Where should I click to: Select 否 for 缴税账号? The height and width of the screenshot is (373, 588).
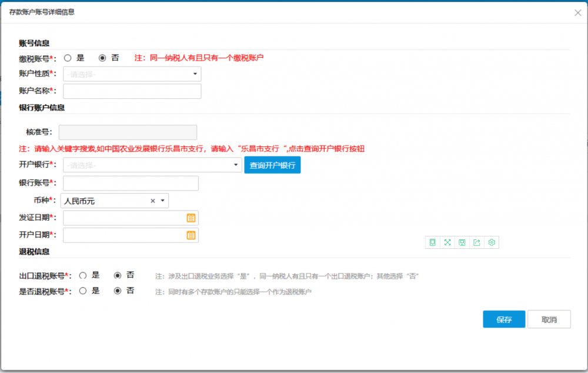pos(102,58)
